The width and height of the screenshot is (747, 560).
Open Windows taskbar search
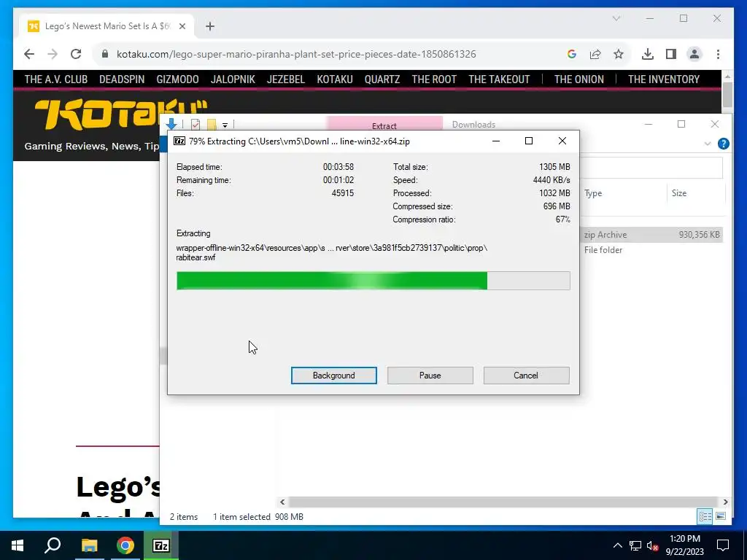click(x=53, y=545)
